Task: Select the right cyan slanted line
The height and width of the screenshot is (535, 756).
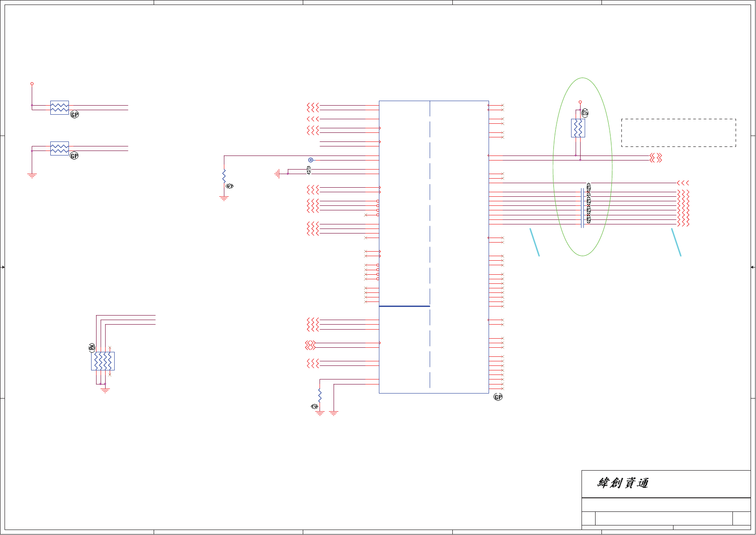Action: (x=676, y=242)
